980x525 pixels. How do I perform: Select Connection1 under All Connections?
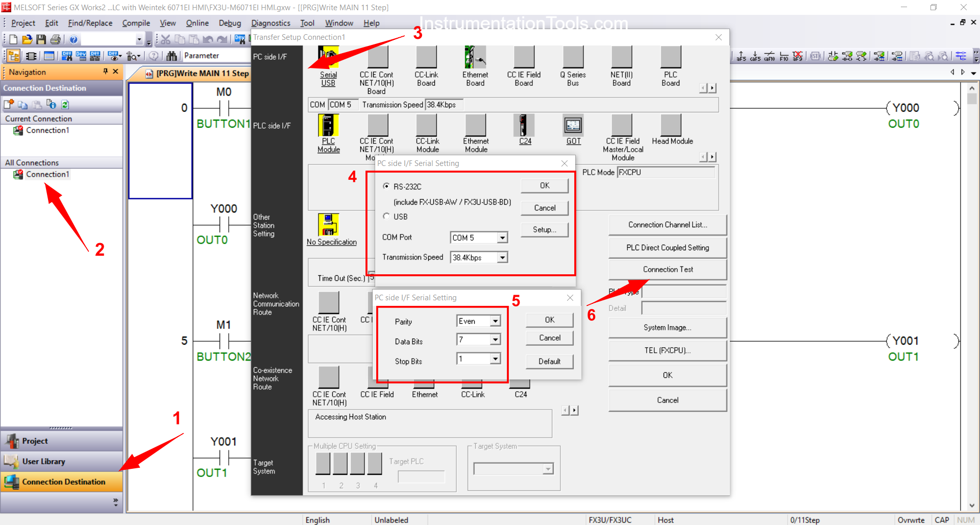[x=47, y=174]
